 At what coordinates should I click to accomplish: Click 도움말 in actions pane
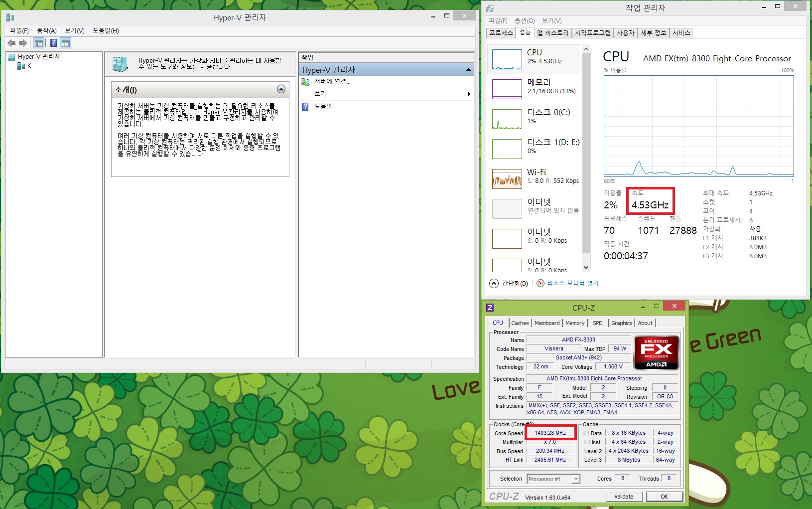click(x=323, y=106)
